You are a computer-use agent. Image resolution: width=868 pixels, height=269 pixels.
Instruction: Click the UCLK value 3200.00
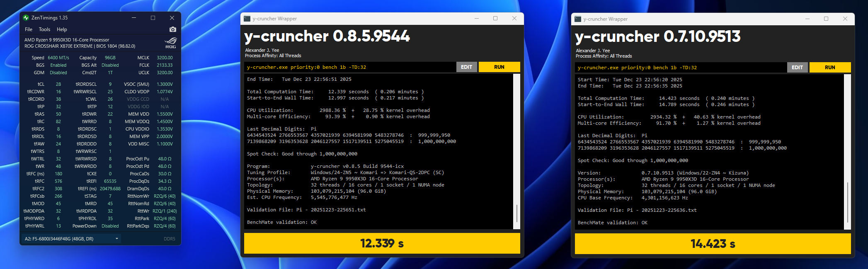[165, 73]
